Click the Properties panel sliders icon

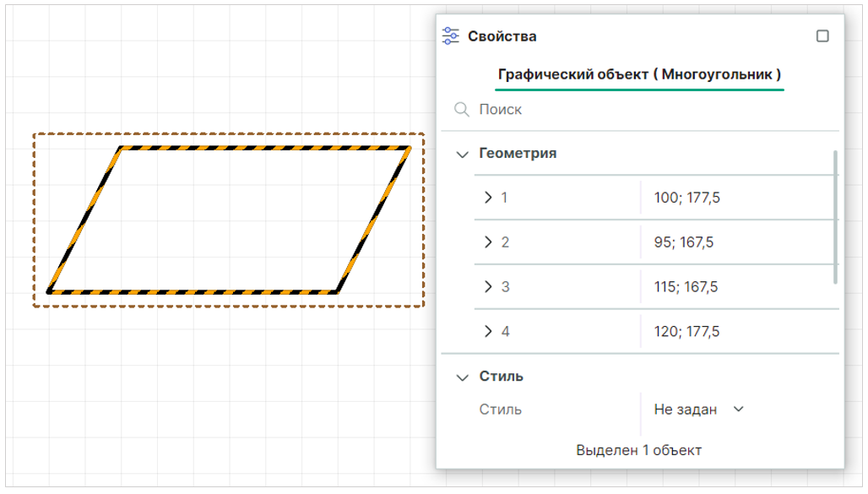point(451,36)
